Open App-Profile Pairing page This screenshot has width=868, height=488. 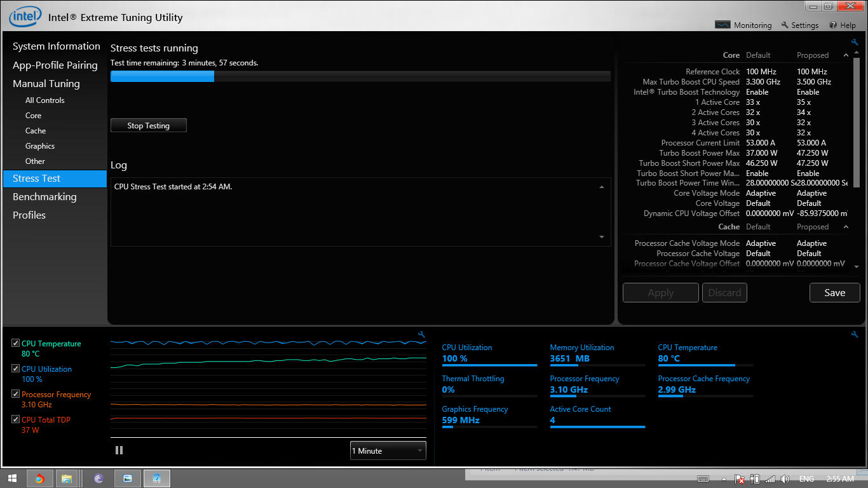(x=55, y=65)
